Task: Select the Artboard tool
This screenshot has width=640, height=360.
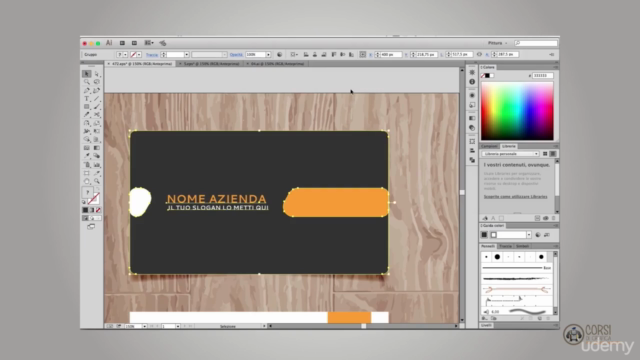Action: (x=87, y=173)
